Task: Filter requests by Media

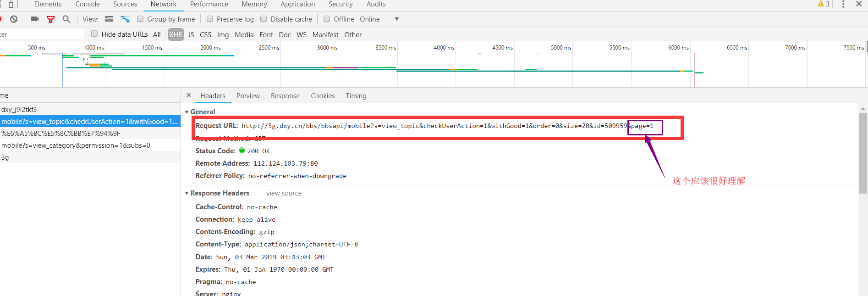Action: coord(244,35)
